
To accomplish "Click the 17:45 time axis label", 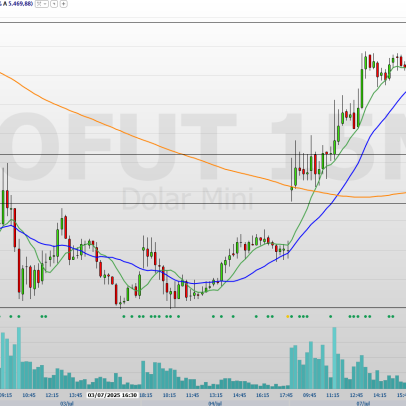I will pos(286,395).
